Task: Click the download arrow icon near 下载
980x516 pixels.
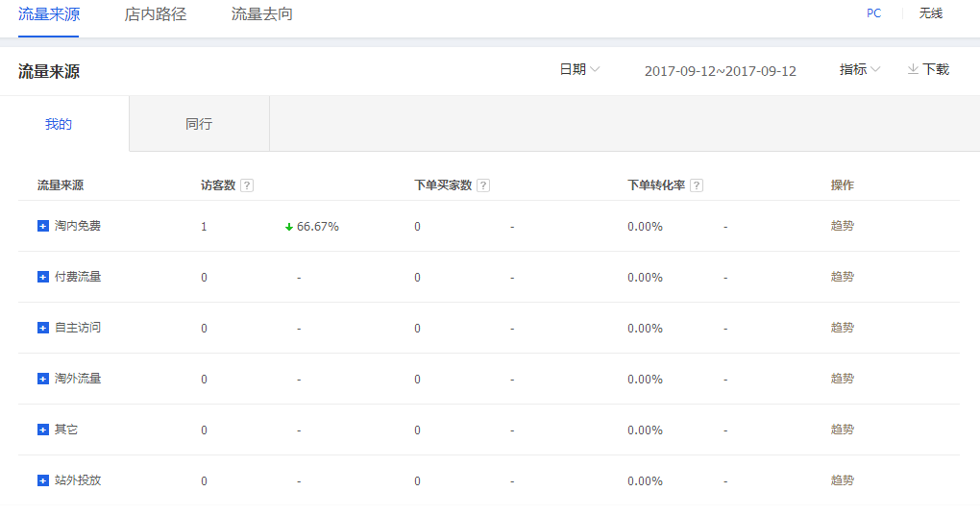Action: click(x=913, y=69)
